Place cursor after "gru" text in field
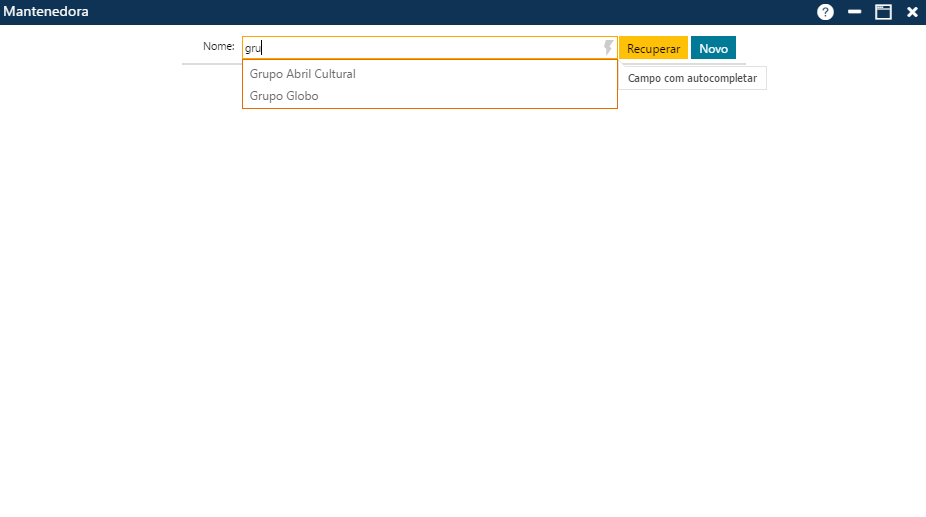The image size is (926, 517). click(x=262, y=48)
